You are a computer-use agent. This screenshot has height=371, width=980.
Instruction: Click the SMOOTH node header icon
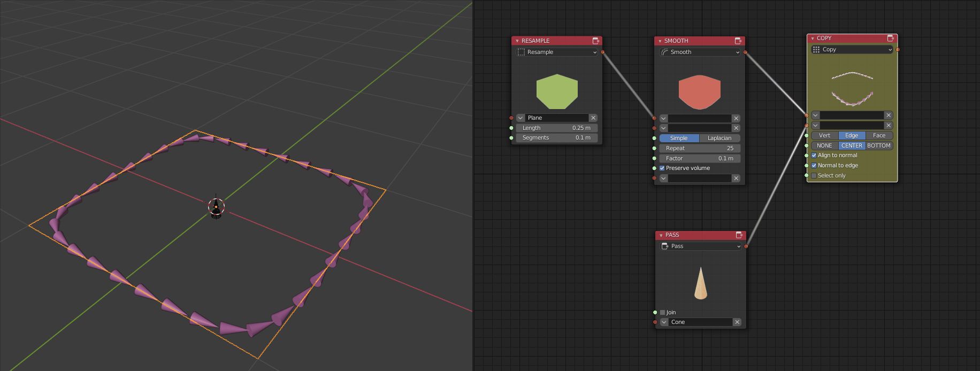[x=738, y=41]
